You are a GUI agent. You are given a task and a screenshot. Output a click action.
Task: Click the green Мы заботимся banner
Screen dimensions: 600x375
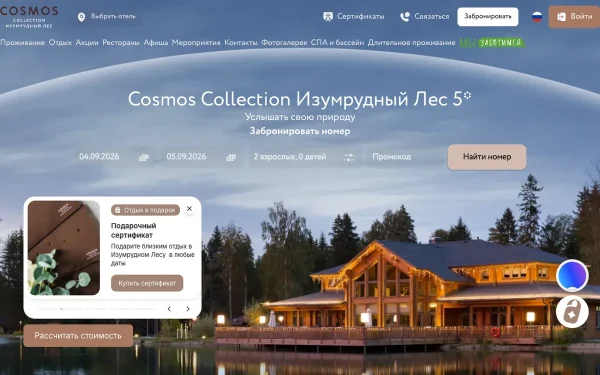(x=492, y=42)
